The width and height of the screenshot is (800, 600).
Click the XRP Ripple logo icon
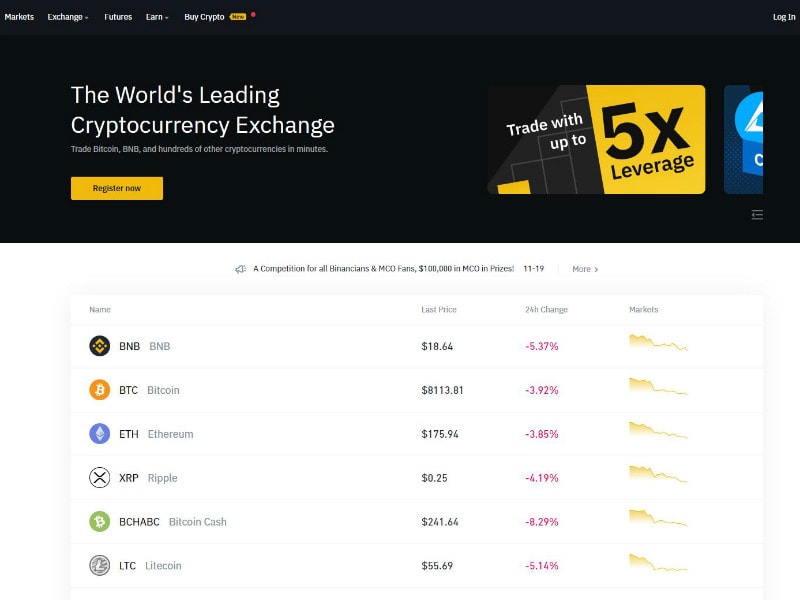point(99,478)
